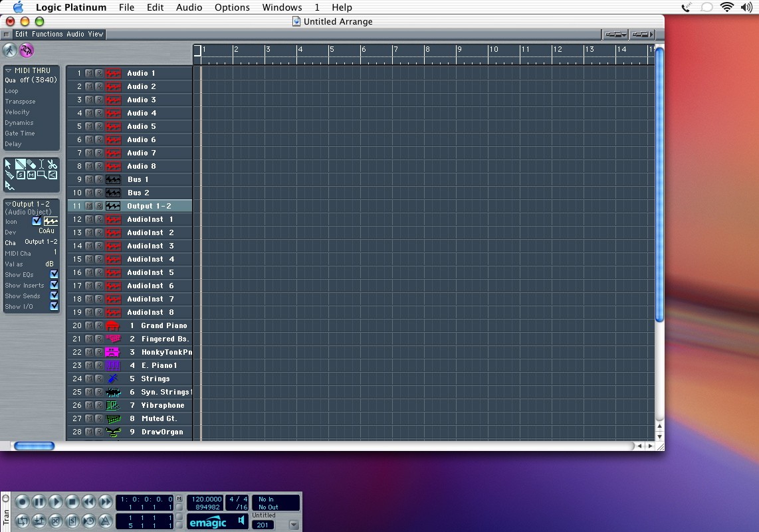Open the Audio menu in menu bar
The image size is (759, 532).
pyautogui.click(x=189, y=7)
